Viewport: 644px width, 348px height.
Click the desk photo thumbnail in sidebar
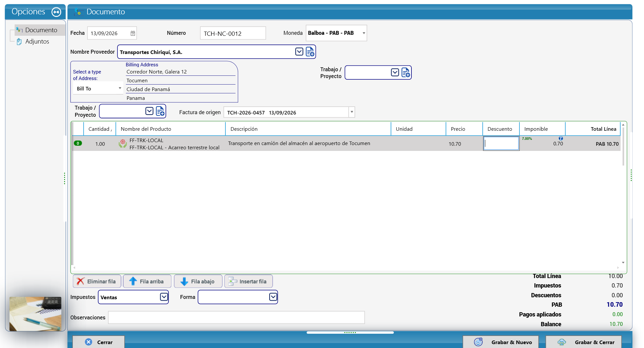[x=35, y=314]
